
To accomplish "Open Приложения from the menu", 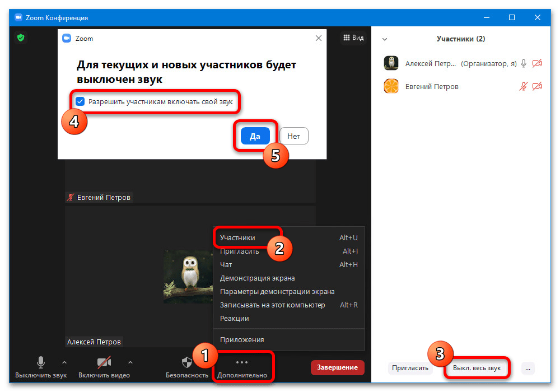I will pyautogui.click(x=288, y=340).
